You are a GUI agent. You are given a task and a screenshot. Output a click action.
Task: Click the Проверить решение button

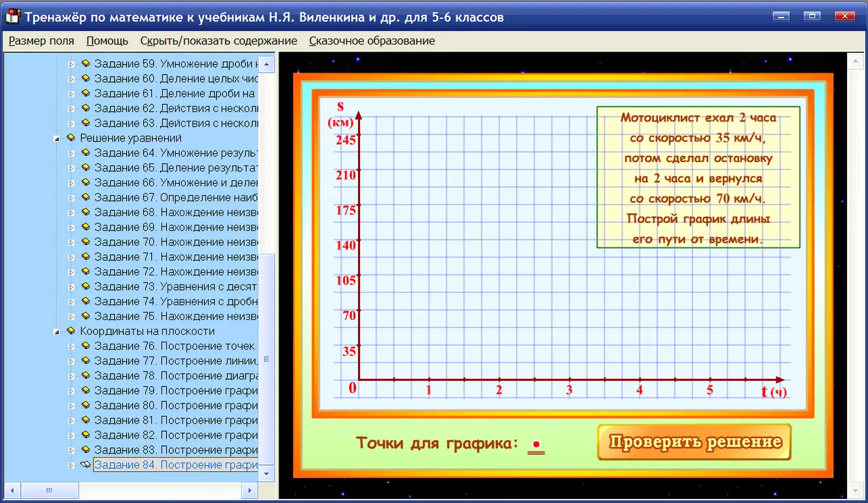click(694, 442)
